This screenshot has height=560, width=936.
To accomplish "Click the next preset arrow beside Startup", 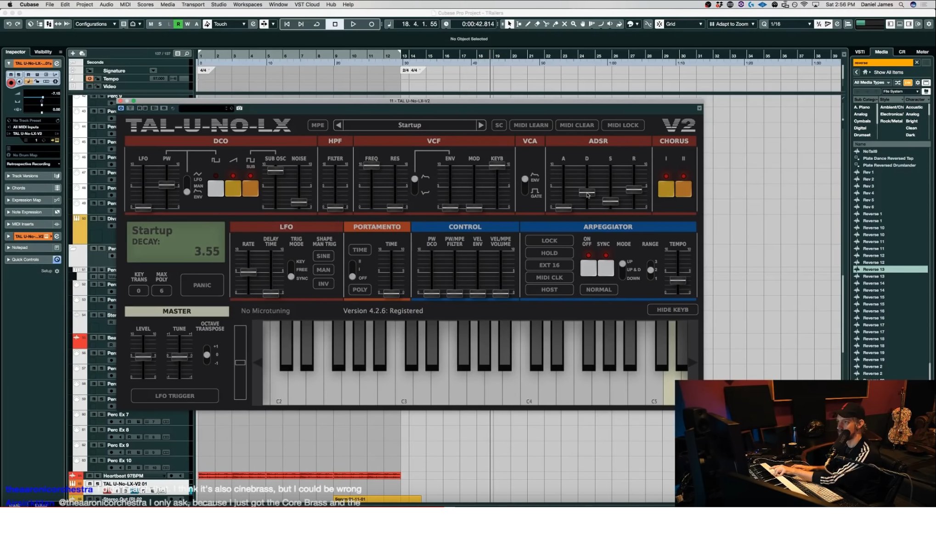I will tap(480, 125).
